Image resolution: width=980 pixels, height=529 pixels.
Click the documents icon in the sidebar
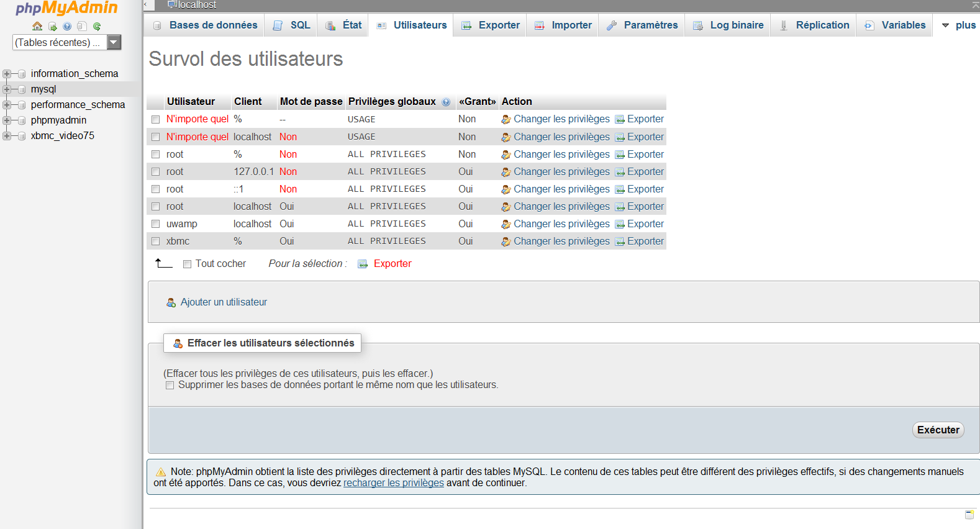(81, 26)
